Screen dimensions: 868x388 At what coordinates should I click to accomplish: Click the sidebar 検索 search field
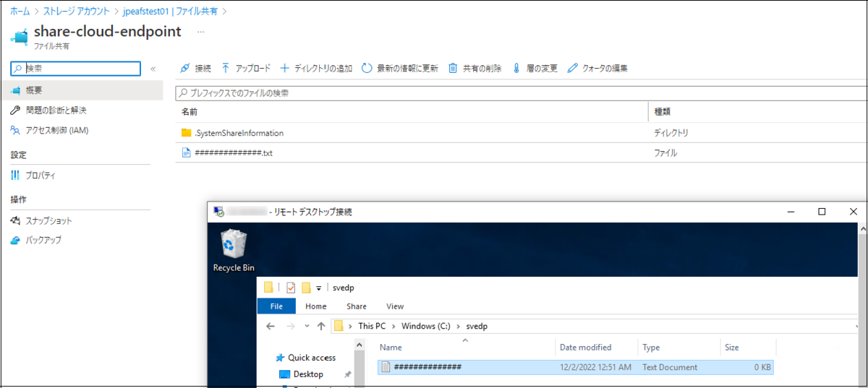[76, 68]
